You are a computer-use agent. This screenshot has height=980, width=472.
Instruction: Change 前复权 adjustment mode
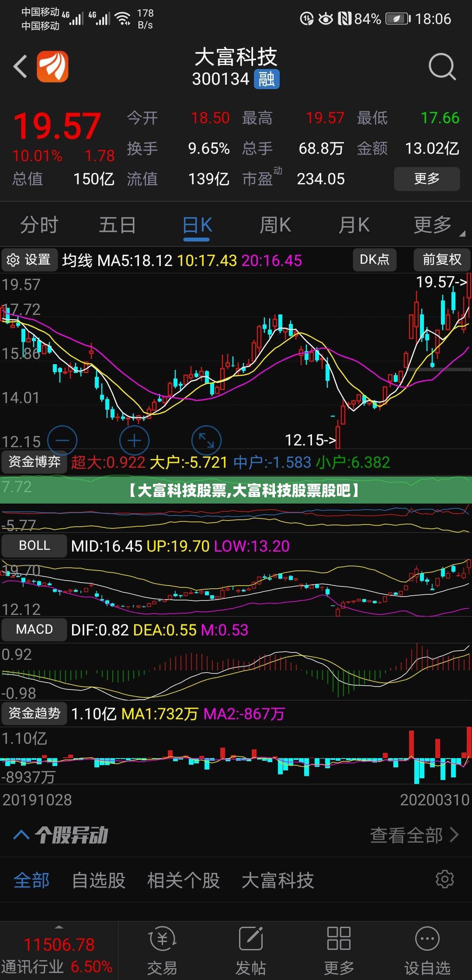click(442, 260)
